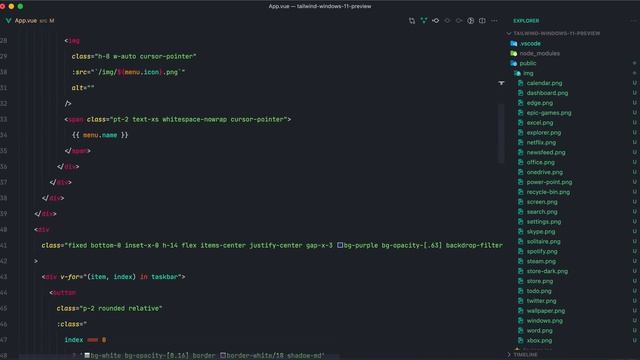Screen dimensions: 640x360
Task: Click the .vscode folder icon
Action: point(513,43)
